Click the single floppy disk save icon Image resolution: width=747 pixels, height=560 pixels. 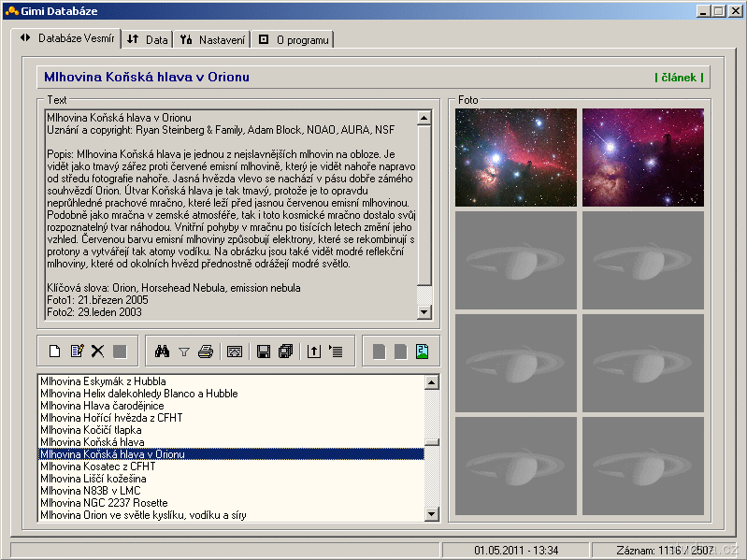point(264,352)
